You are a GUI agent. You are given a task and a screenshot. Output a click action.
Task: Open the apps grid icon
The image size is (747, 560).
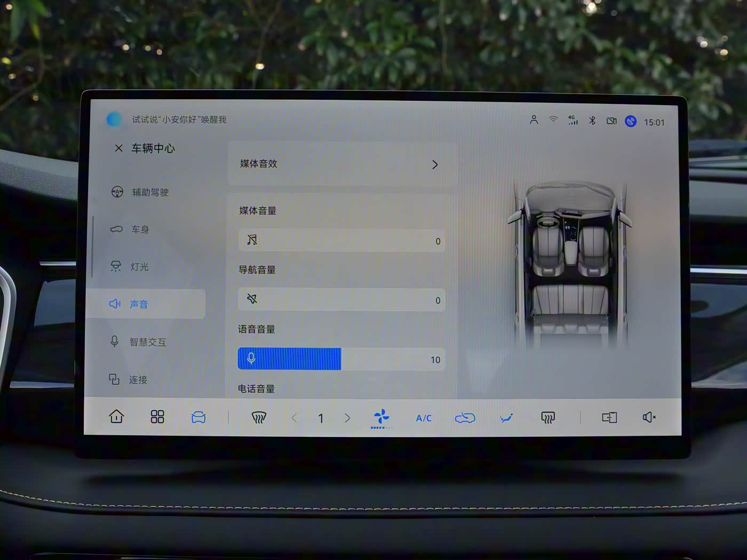pyautogui.click(x=157, y=417)
